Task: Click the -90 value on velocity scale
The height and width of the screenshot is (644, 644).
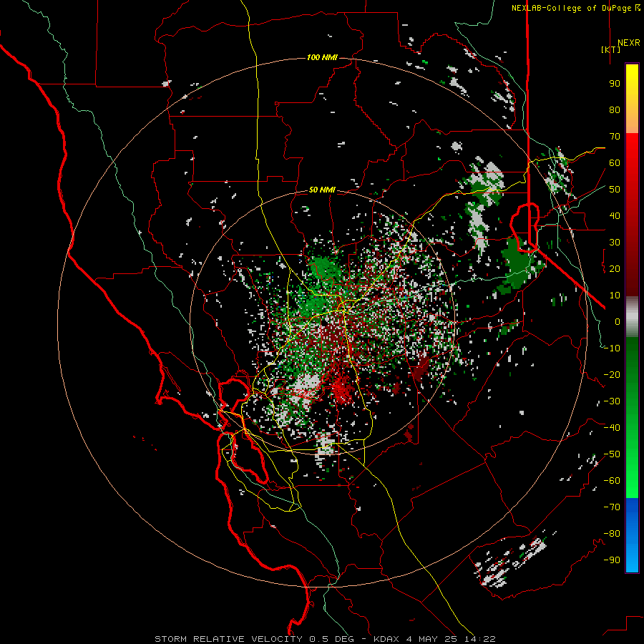Action: click(612, 560)
